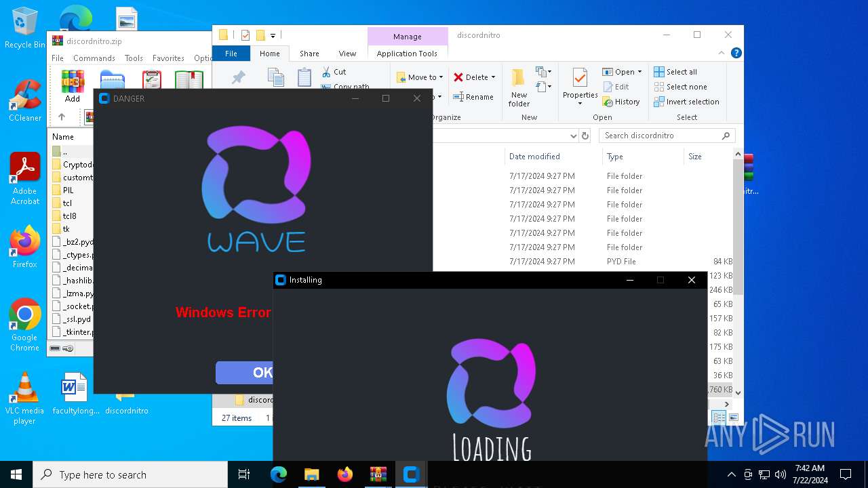
Task: Switch to Large icons view in Explorer status bar
Action: pyautogui.click(x=733, y=418)
